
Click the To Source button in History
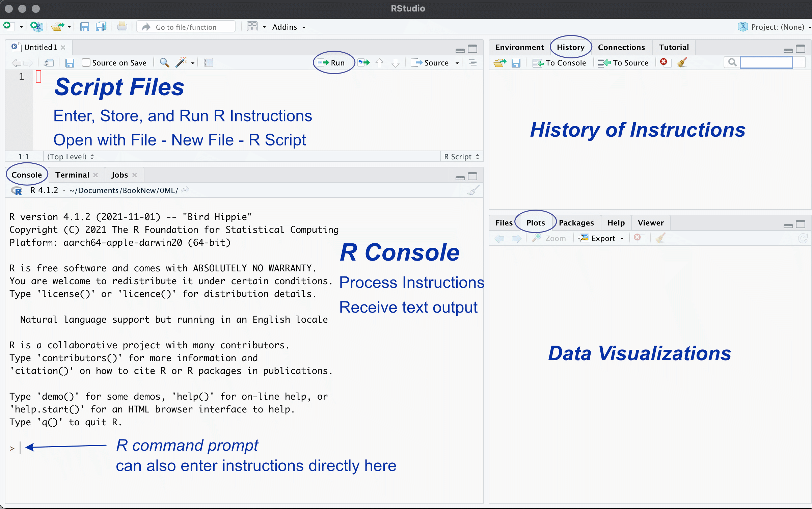coord(624,63)
